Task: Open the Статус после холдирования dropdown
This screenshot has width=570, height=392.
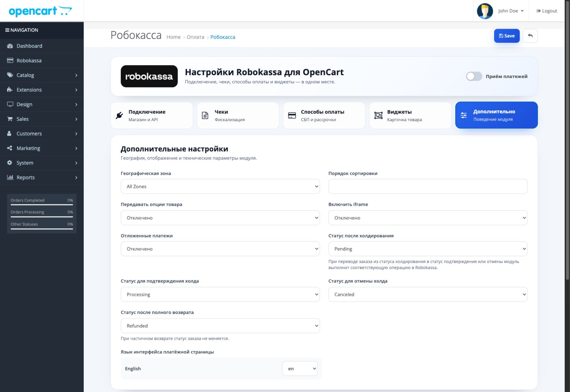Action: point(428,249)
